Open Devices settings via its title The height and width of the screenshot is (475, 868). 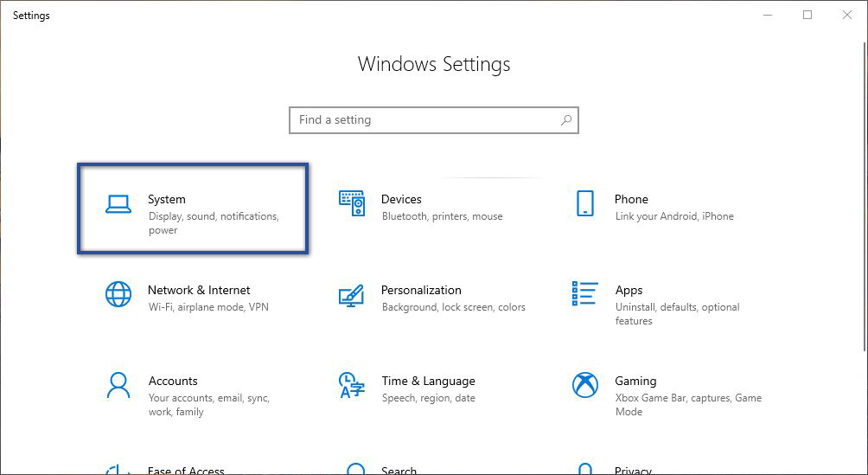(401, 199)
